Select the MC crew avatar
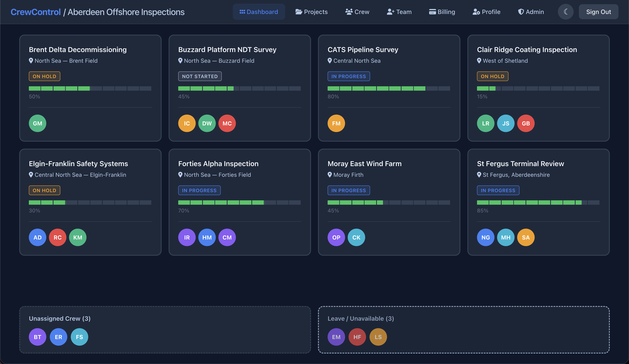629x364 pixels. click(x=227, y=123)
